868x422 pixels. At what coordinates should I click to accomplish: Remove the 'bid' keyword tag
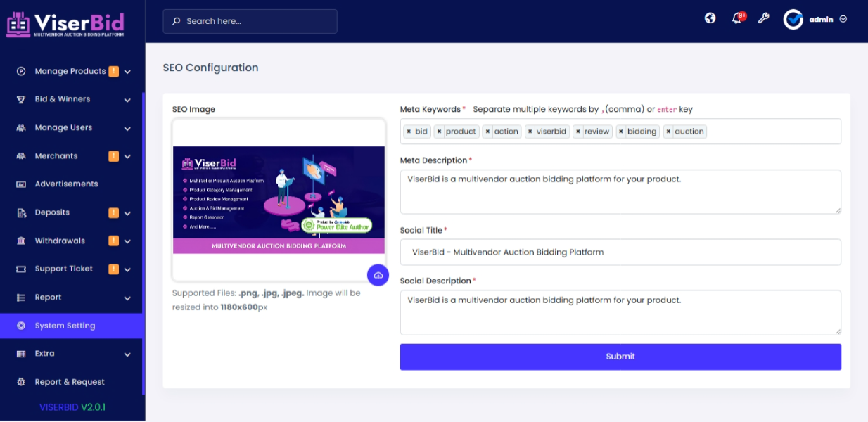[x=409, y=132]
